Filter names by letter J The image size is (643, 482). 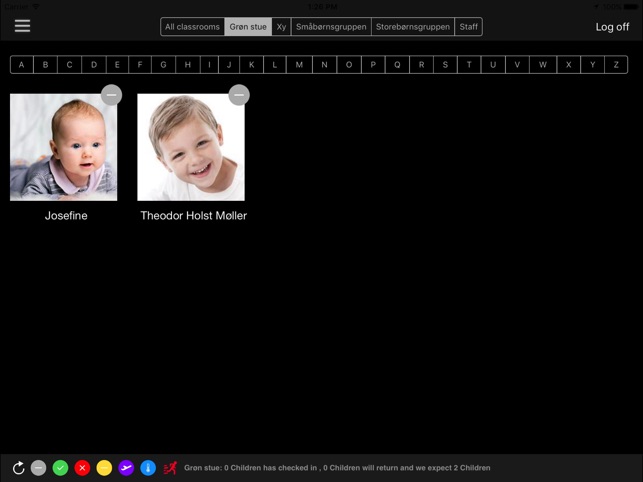229,65
